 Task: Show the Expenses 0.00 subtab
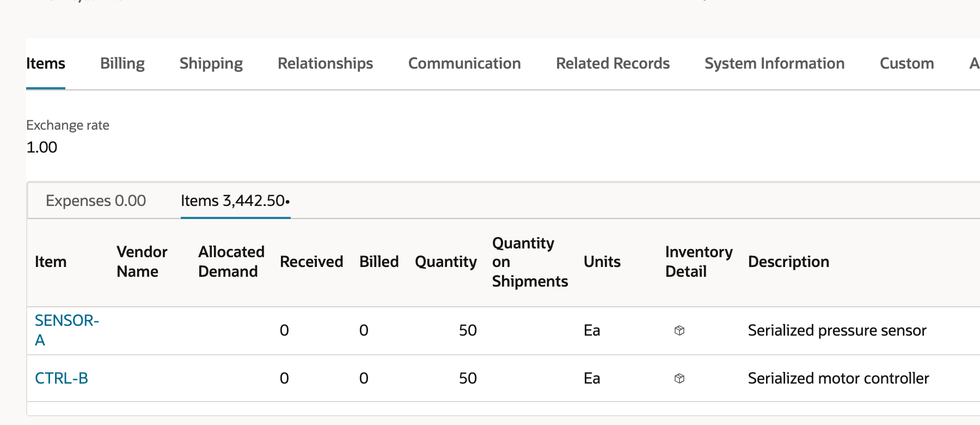click(x=96, y=201)
